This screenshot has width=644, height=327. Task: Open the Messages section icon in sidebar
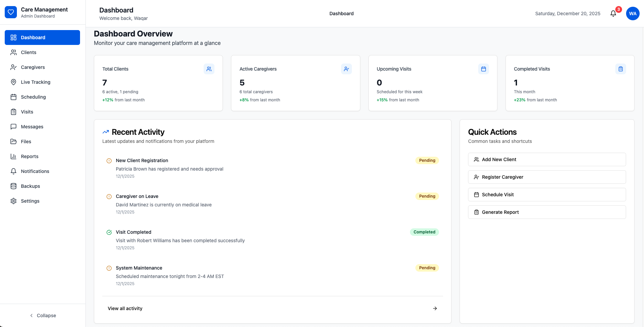point(14,127)
